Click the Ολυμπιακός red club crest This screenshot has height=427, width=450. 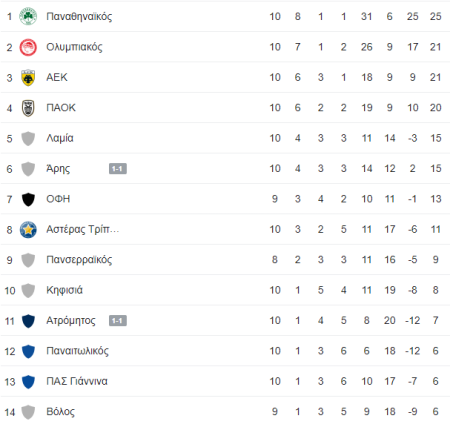pyautogui.click(x=28, y=47)
